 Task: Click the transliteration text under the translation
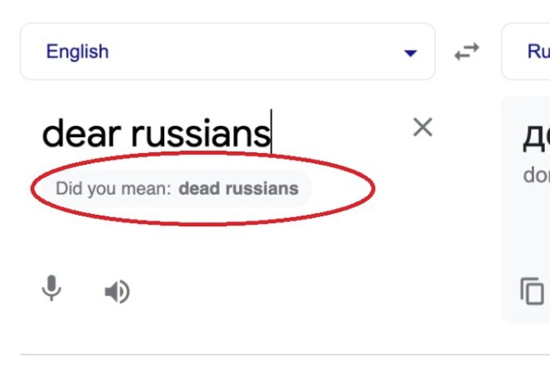coord(536,175)
